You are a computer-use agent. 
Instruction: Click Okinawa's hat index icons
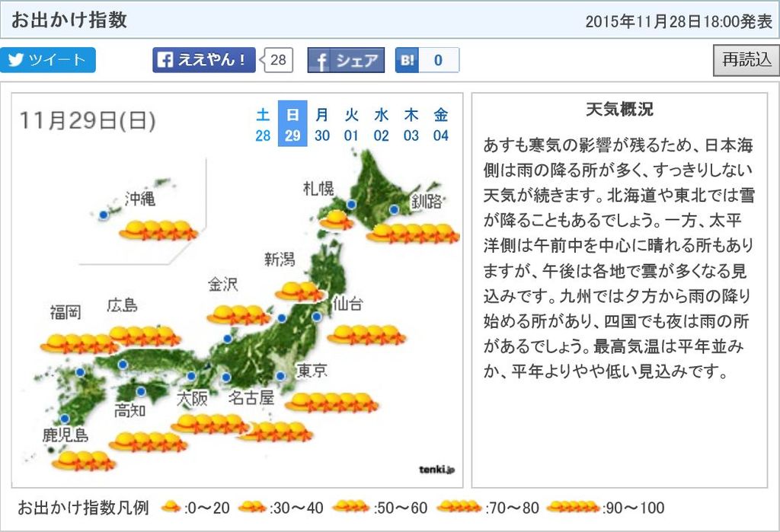(158, 229)
